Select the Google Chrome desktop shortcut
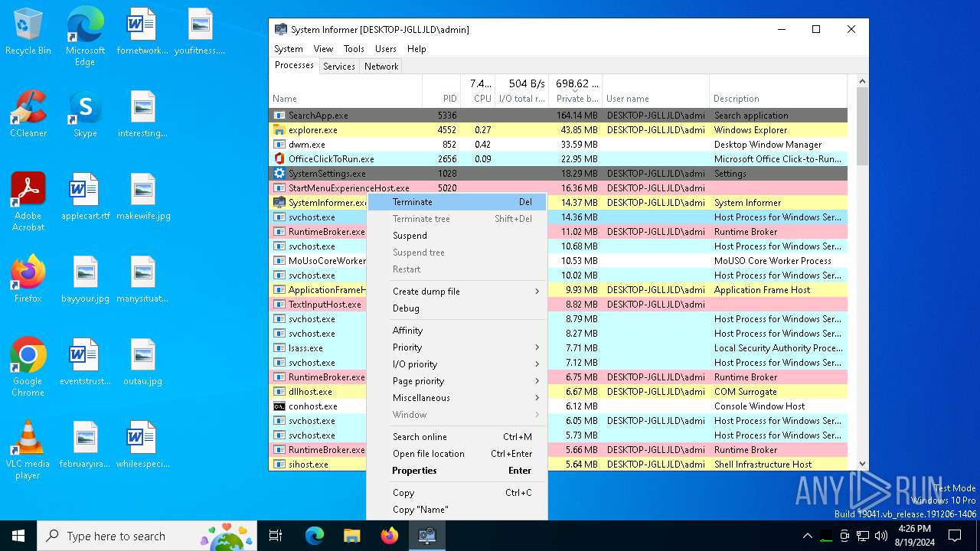The height and width of the screenshot is (551, 980). coord(28,367)
